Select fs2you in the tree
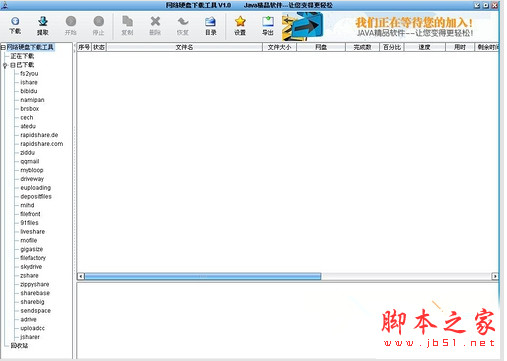Viewport: 507px width, 361px height. pyautogui.click(x=29, y=74)
